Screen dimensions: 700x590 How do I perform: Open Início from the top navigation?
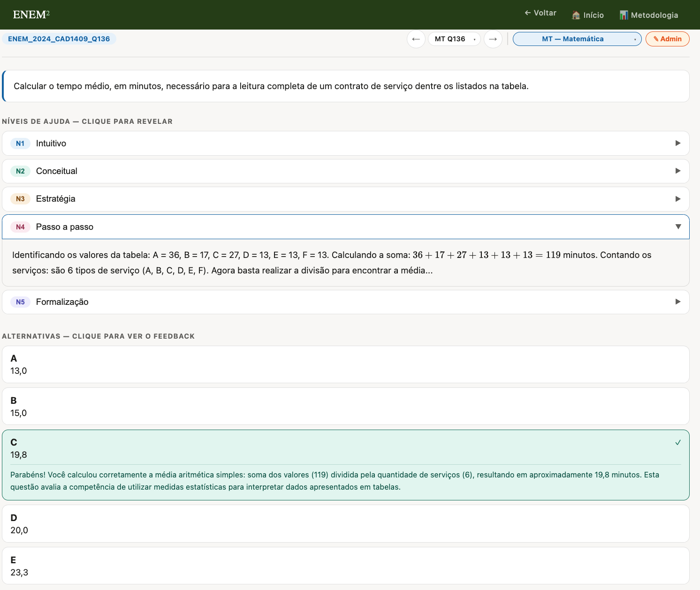tap(588, 15)
